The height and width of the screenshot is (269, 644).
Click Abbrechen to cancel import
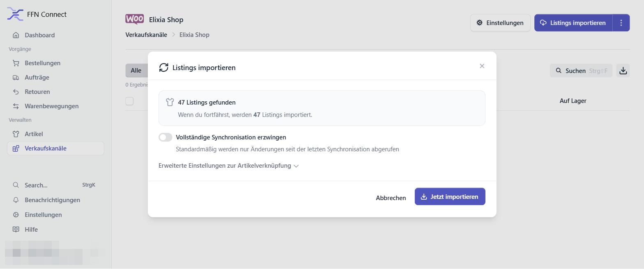[x=391, y=198]
